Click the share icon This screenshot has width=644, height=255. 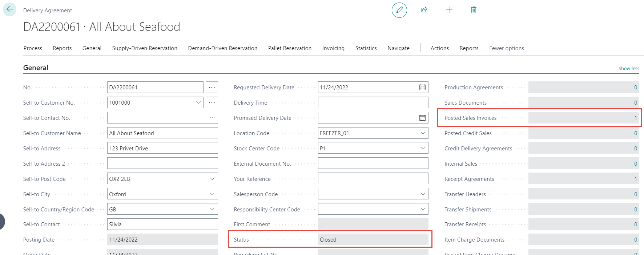click(424, 10)
